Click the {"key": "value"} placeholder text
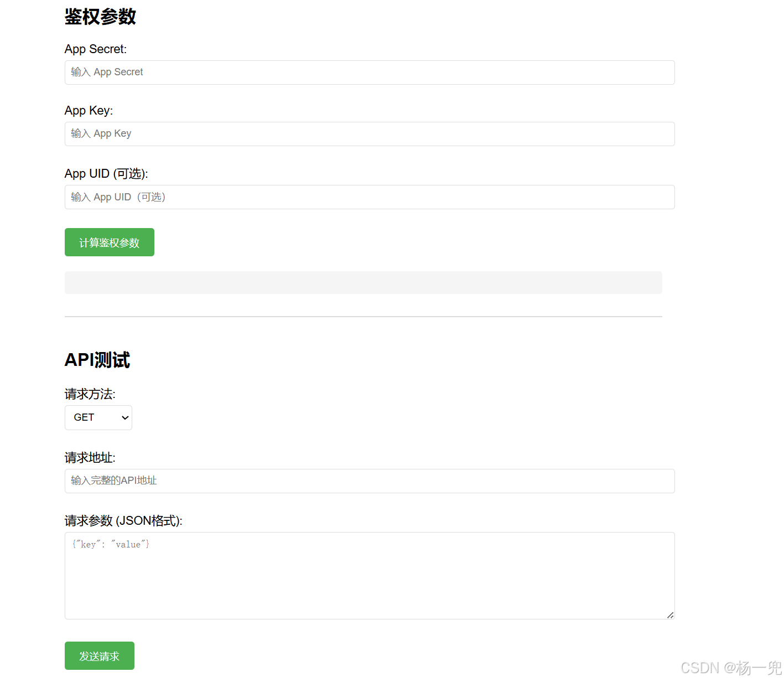Viewport: 784px width, 682px height. pos(110,544)
